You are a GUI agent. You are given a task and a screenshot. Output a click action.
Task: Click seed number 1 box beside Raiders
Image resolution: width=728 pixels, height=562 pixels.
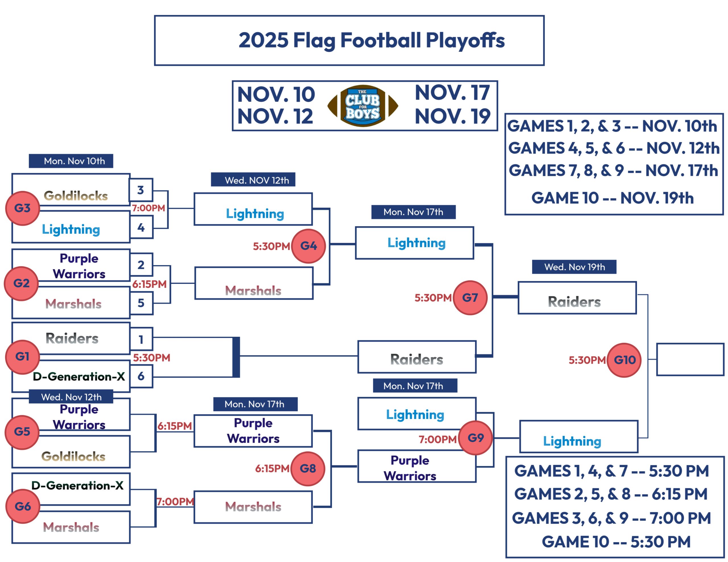coord(141,339)
